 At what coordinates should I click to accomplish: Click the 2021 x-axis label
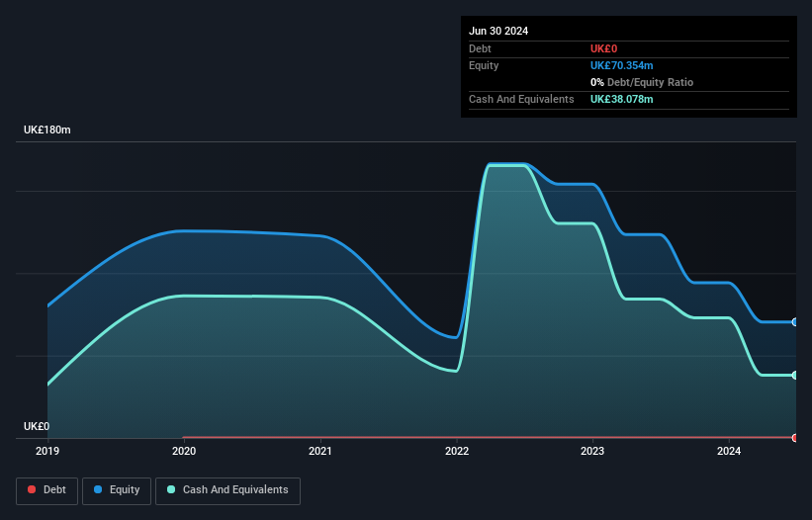[x=320, y=451]
